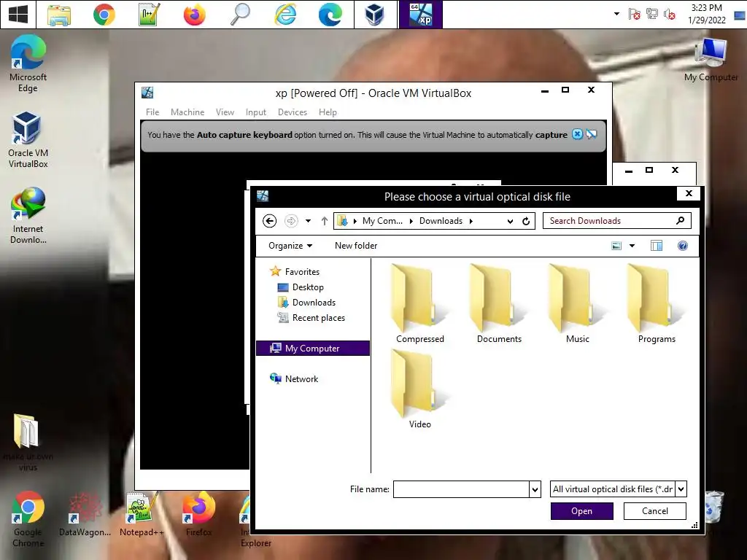Select My Computer in navigation pane
Viewport: 747px width, 560px height.
pos(313,348)
